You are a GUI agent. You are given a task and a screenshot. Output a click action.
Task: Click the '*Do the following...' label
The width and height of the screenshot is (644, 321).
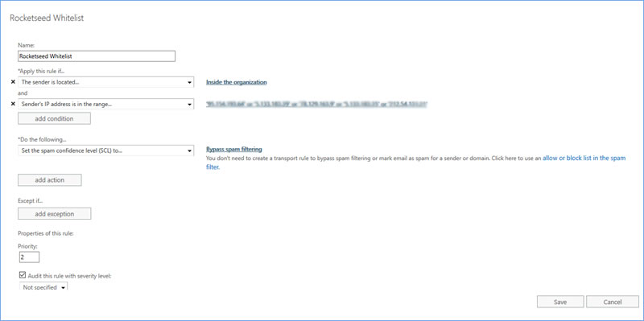(42, 139)
